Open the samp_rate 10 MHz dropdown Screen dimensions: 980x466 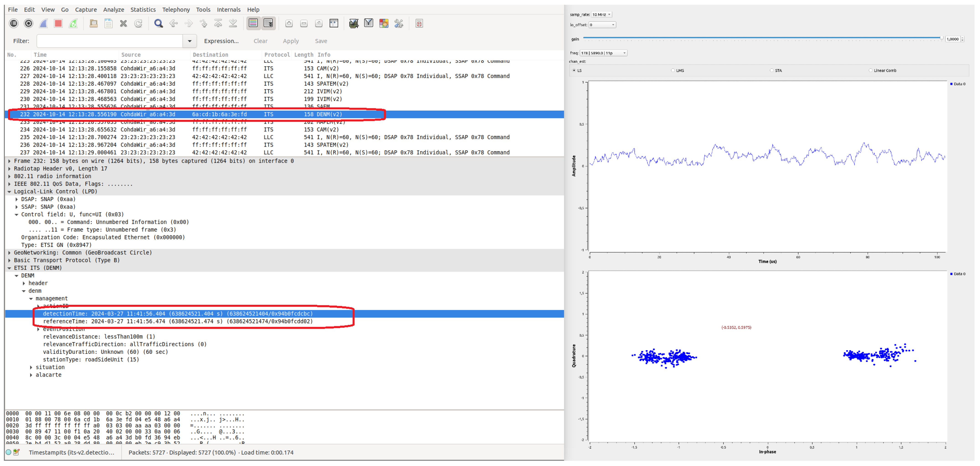point(601,14)
